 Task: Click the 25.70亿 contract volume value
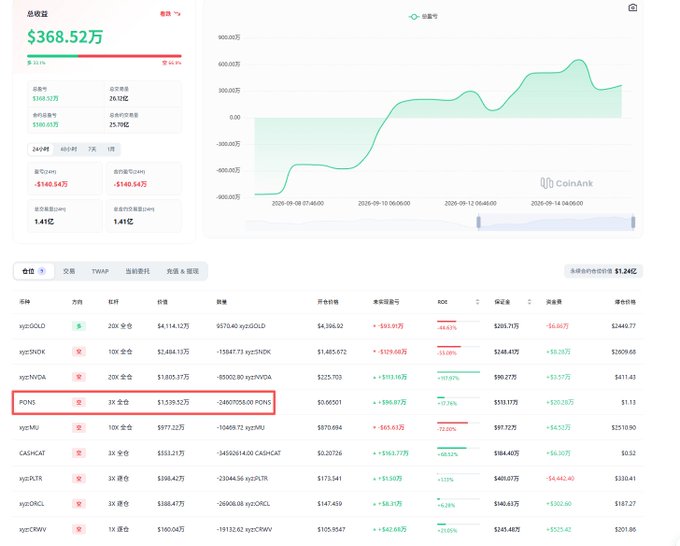tap(119, 124)
